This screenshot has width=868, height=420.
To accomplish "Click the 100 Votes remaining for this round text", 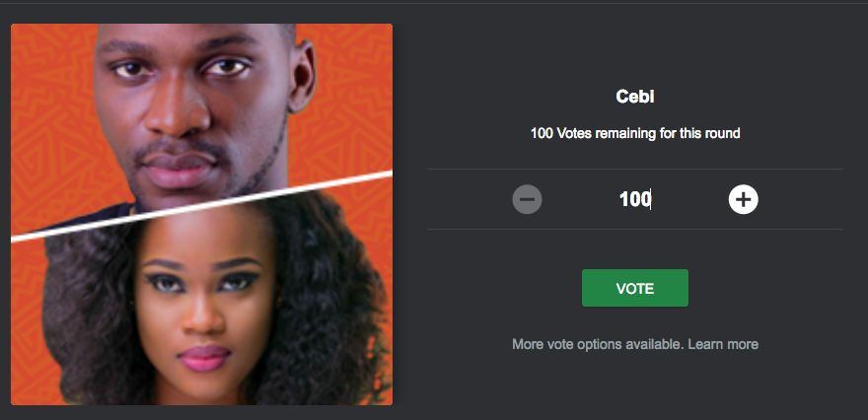I will click(635, 133).
